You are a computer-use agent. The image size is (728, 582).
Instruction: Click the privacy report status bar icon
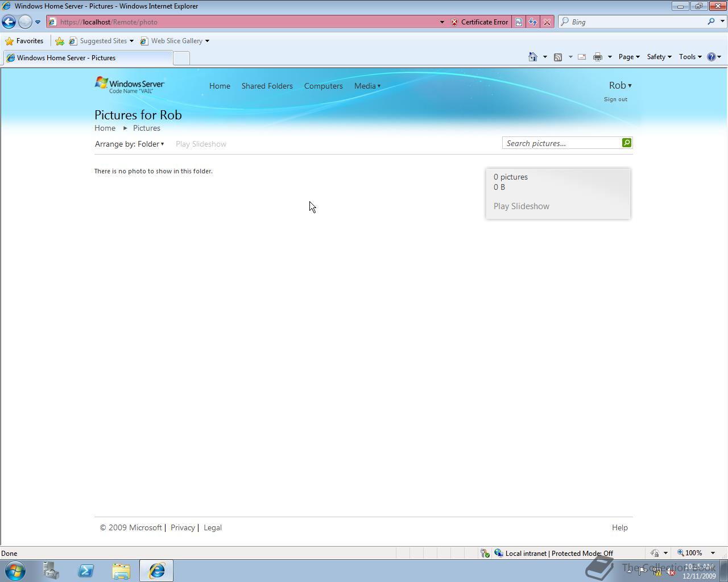tap(655, 553)
